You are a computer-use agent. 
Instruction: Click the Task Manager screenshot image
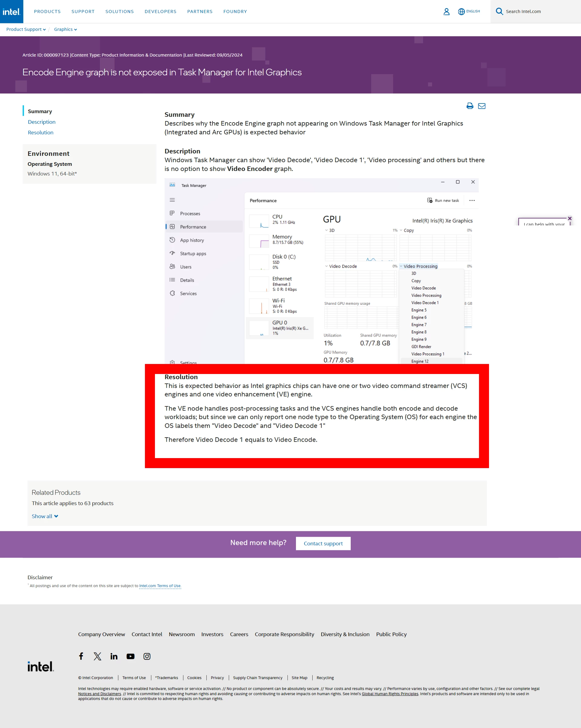pos(321,271)
